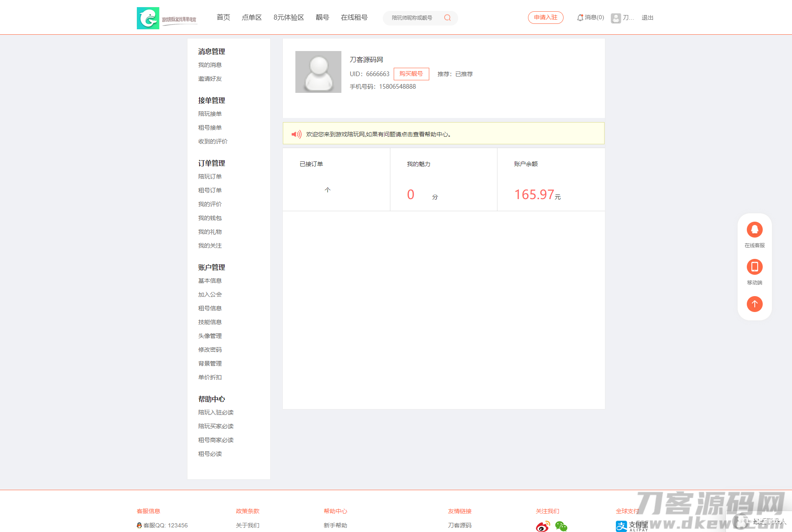This screenshot has height=532, width=792.
Task: Open 我的评价 in sidebar
Action: (x=210, y=204)
